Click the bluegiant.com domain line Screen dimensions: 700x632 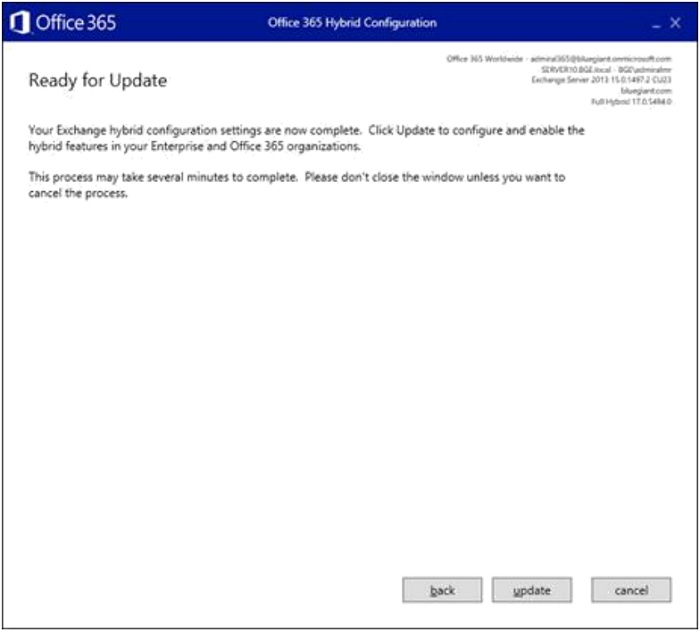[x=646, y=91]
